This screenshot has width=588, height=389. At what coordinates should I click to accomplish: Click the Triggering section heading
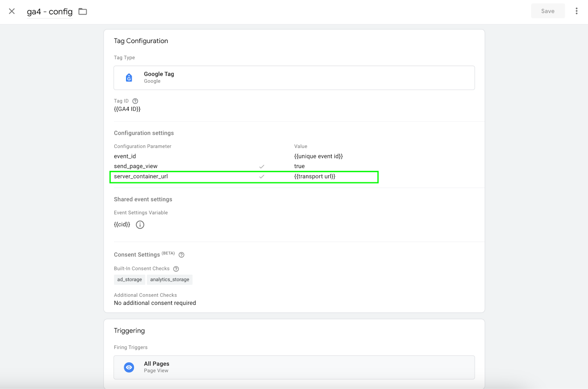coord(129,331)
